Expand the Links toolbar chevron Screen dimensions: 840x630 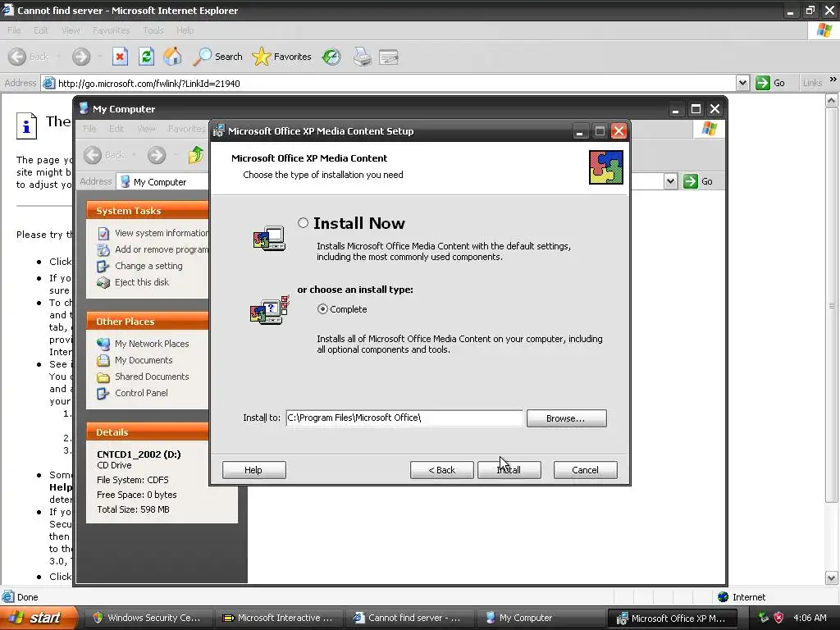coord(833,80)
